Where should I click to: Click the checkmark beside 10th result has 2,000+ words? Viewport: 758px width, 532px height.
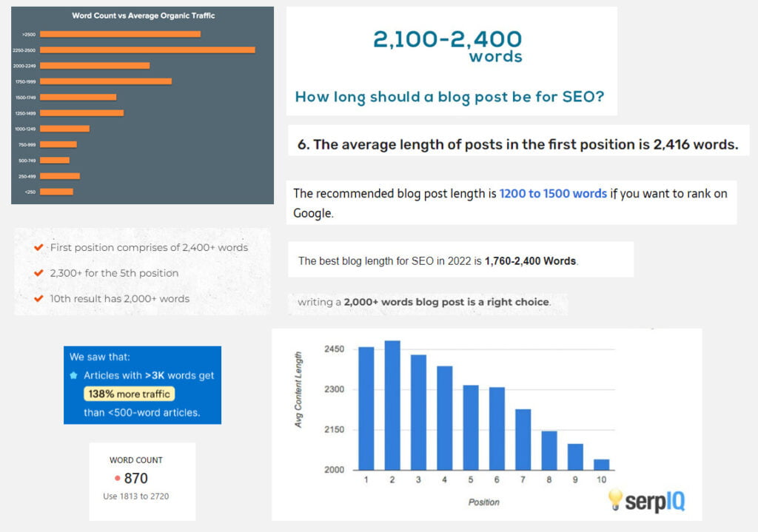38,299
